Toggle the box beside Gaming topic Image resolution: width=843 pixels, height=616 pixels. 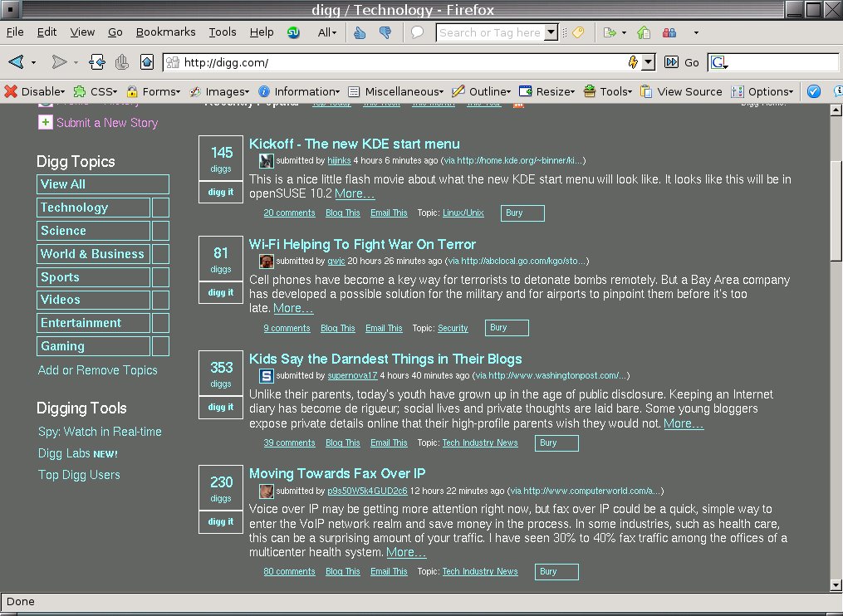point(160,346)
